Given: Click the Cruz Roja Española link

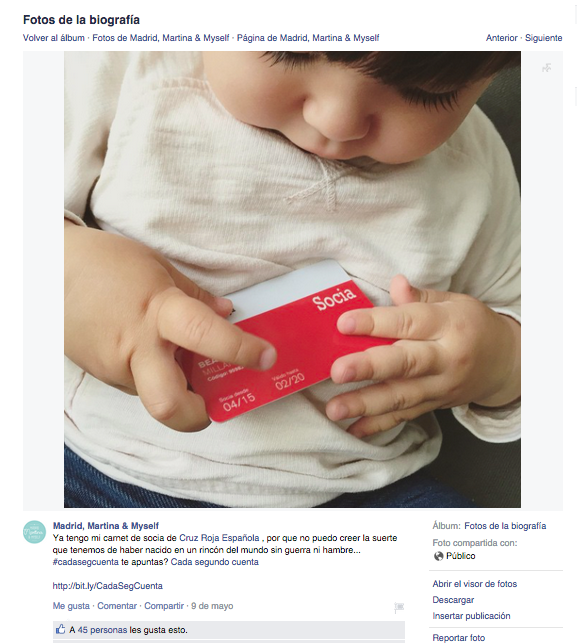Looking at the screenshot, I should (x=219, y=538).
